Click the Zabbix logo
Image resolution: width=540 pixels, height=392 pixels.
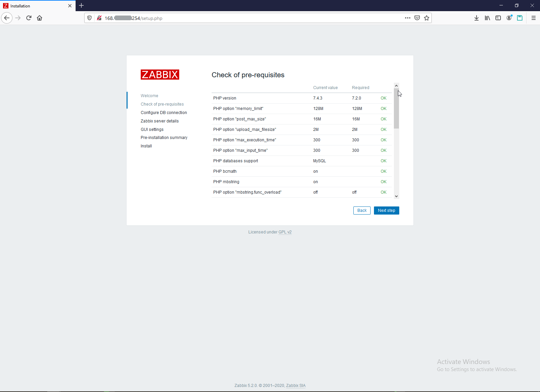point(160,75)
